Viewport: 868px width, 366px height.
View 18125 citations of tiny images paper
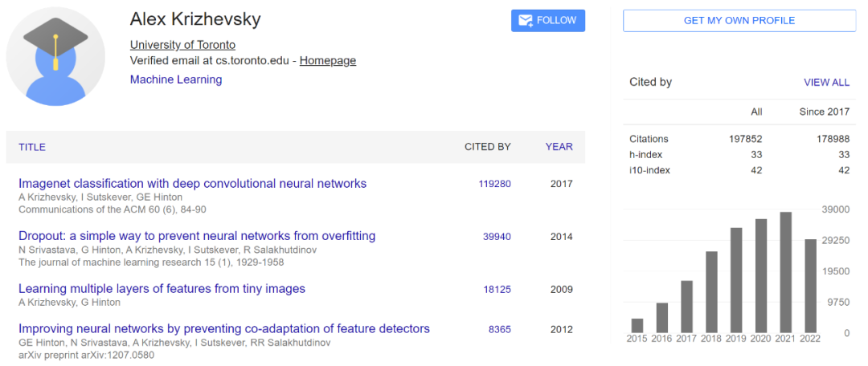tap(497, 289)
